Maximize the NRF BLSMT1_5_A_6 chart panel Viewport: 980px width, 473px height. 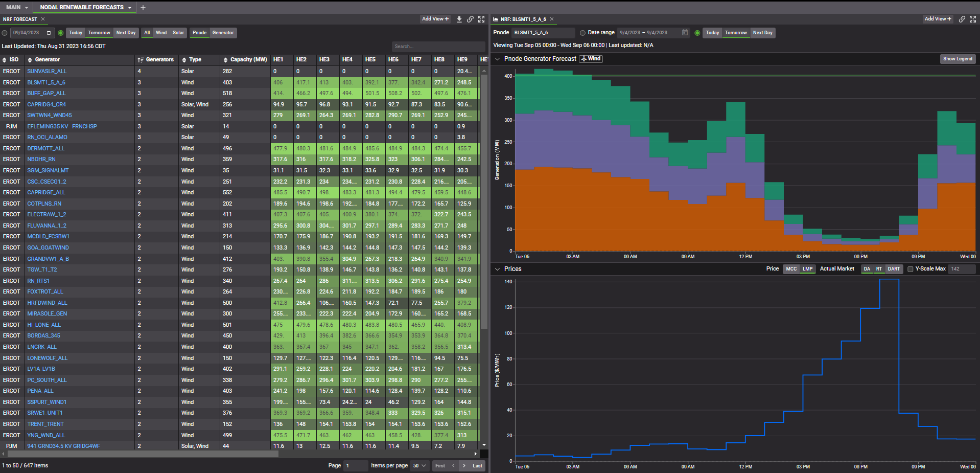click(x=973, y=19)
